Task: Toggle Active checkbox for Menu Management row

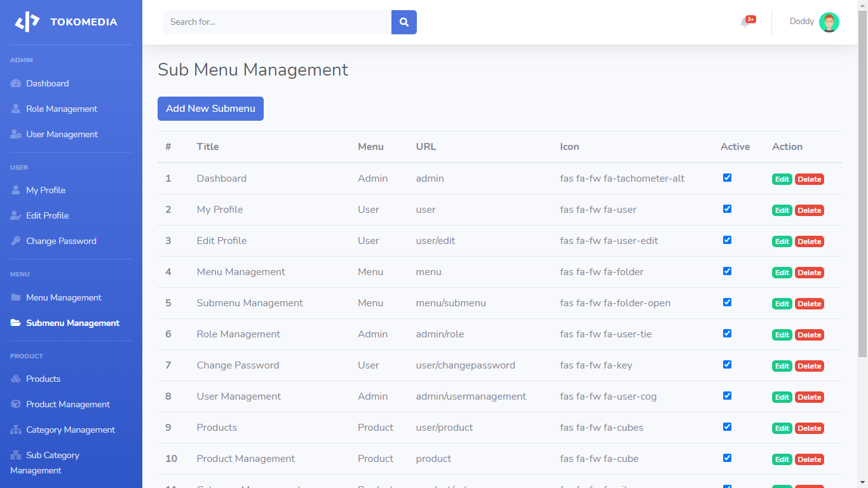Action: point(727,271)
